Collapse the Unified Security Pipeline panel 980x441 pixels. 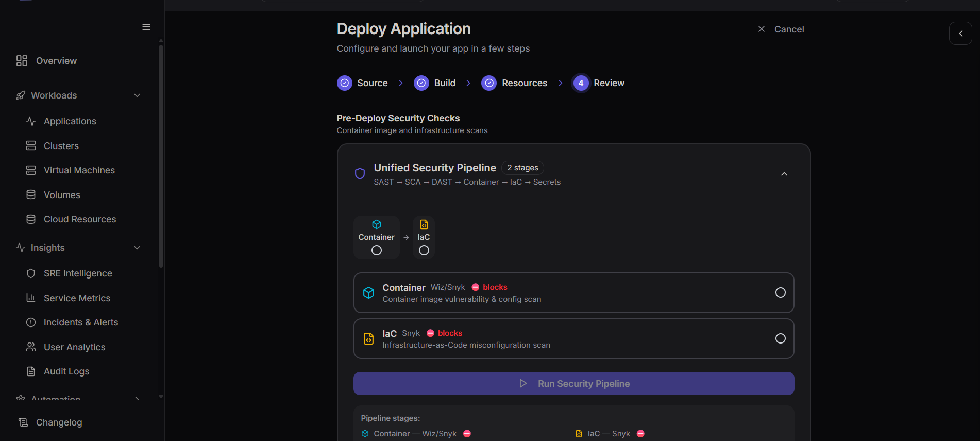click(784, 174)
